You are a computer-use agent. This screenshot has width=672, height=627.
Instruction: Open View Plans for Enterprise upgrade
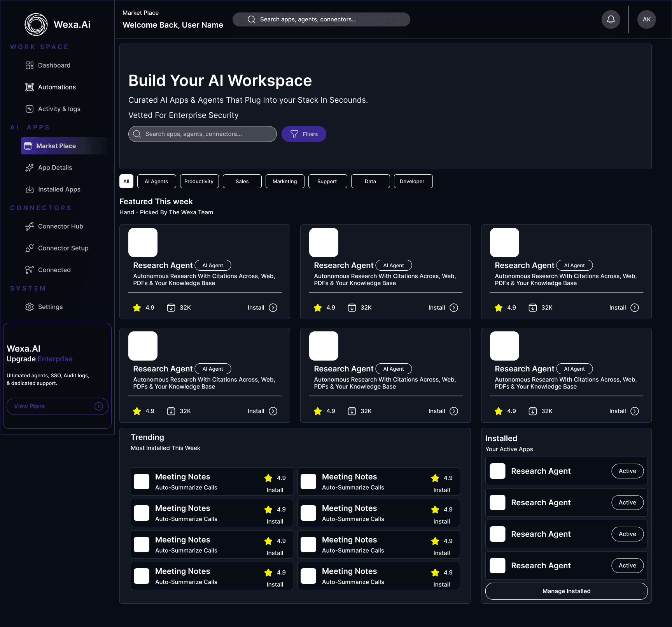(x=58, y=406)
